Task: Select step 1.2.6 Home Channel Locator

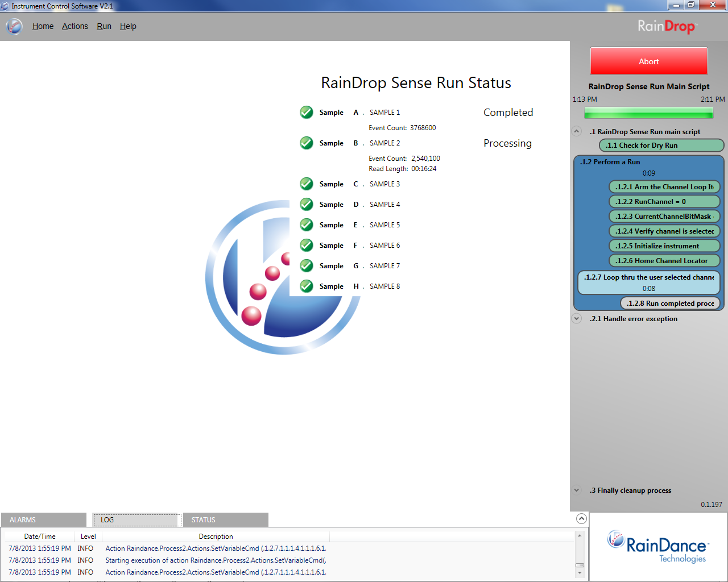Action: coord(664,261)
